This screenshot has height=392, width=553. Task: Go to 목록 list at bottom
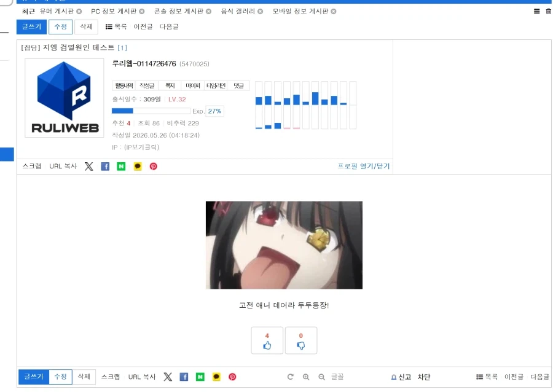point(487,377)
